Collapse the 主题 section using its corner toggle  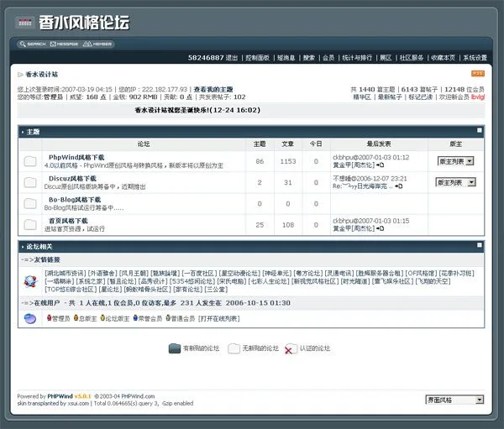click(480, 131)
